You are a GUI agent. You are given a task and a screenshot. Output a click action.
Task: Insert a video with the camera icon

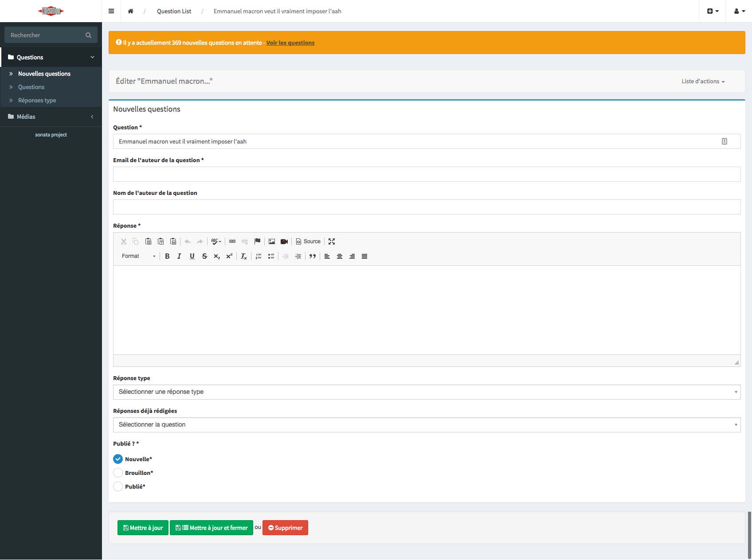(x=284, y=241)
